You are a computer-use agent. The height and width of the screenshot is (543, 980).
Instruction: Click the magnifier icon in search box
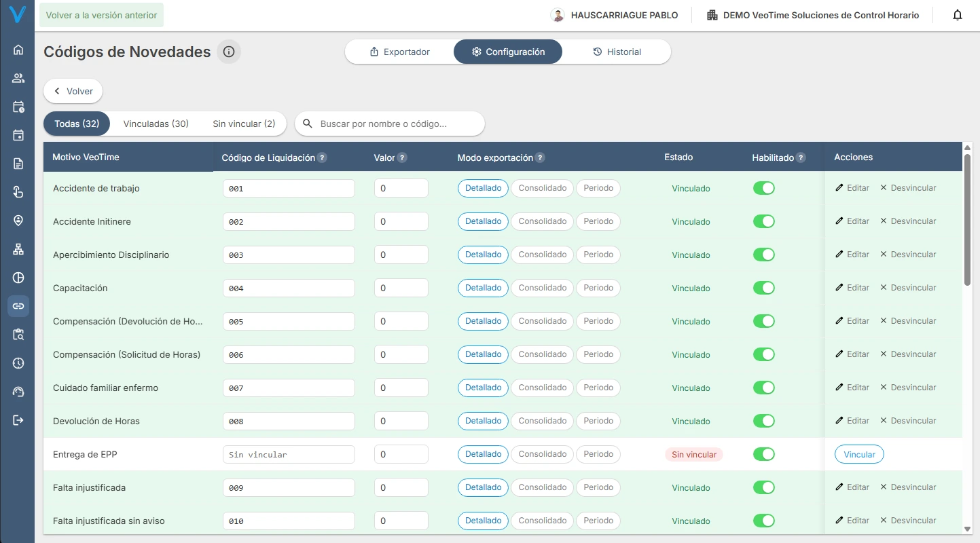pos(308,124)
